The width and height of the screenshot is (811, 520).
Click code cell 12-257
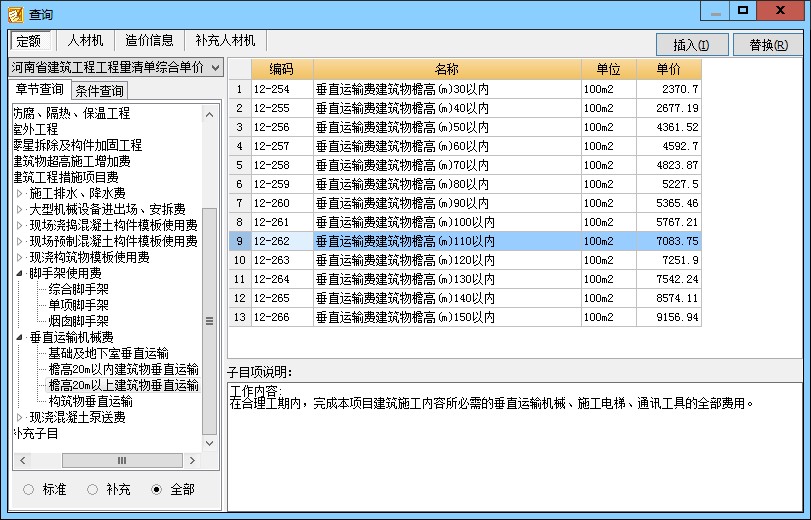point(282,146)
